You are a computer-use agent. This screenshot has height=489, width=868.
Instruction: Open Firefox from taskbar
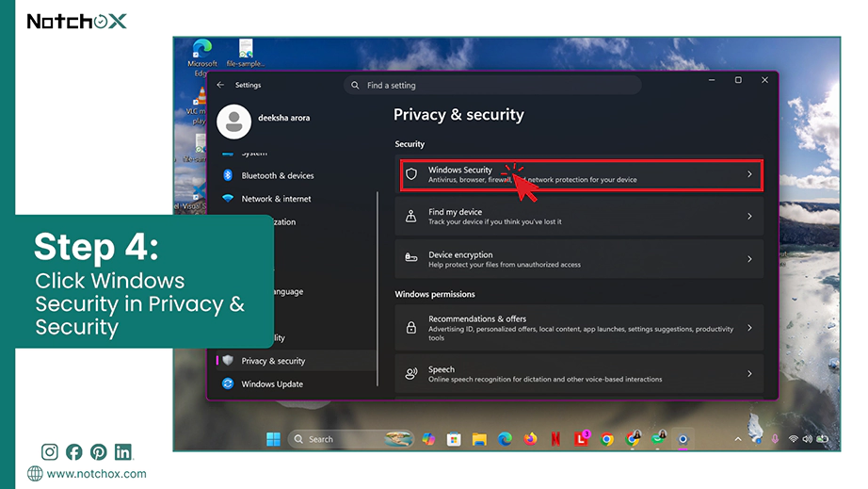pos(530,439)
